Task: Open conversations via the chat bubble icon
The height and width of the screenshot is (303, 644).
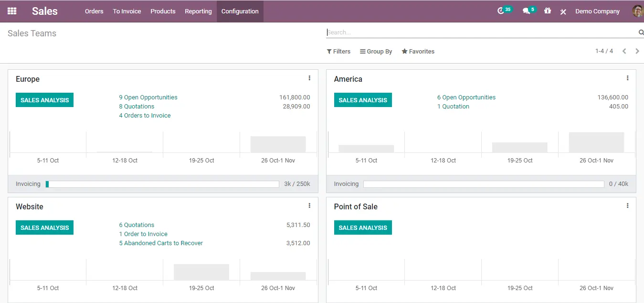Action: 527,11
